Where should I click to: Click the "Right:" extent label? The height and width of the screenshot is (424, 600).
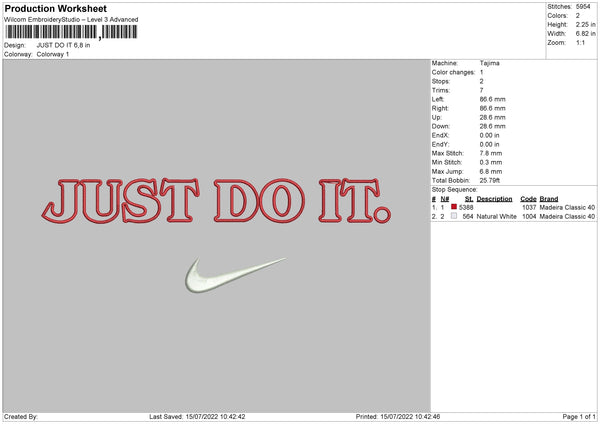click(x=440, y=108)
